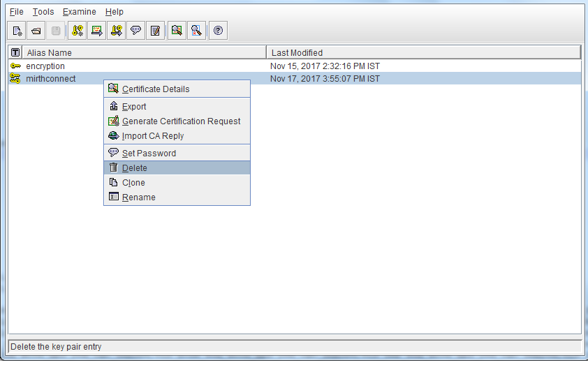588x365 pixels.
Task: Choose Set Password in the context menu
Action: click(x=177, y=153)
